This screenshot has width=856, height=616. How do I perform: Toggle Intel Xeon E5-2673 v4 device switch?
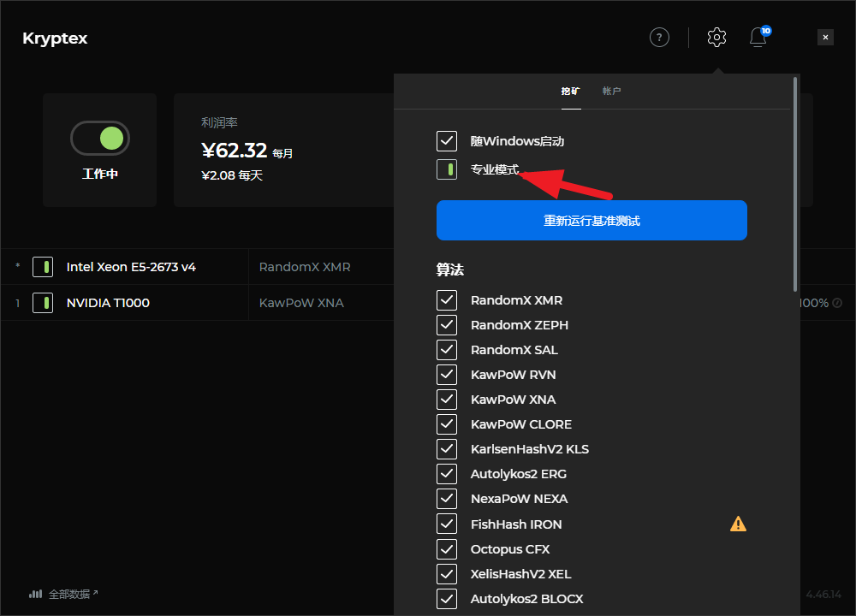click(43, 267)
